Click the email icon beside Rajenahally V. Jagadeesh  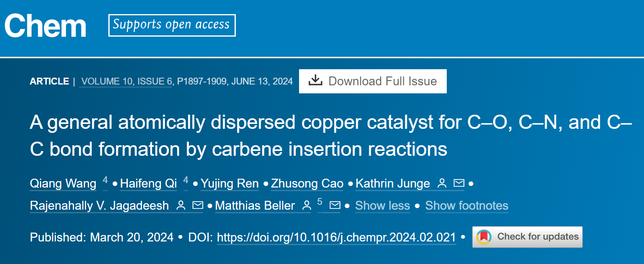[198, 205]
